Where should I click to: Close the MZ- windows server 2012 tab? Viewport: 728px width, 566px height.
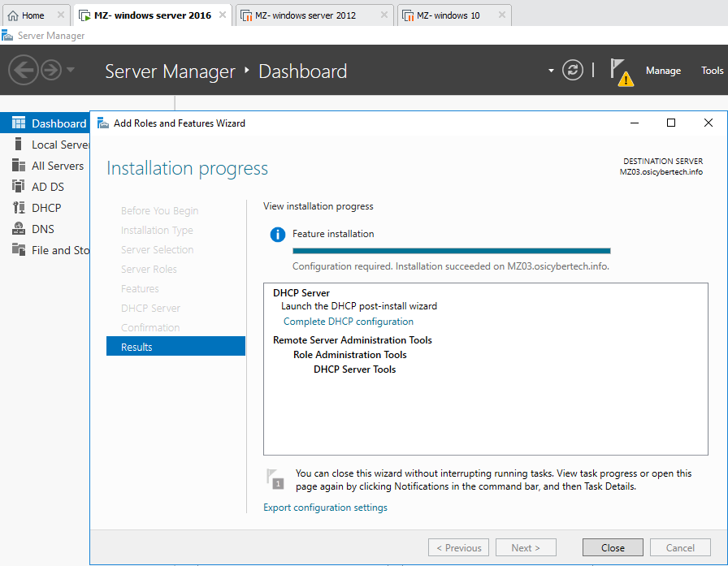coord(384,15)
